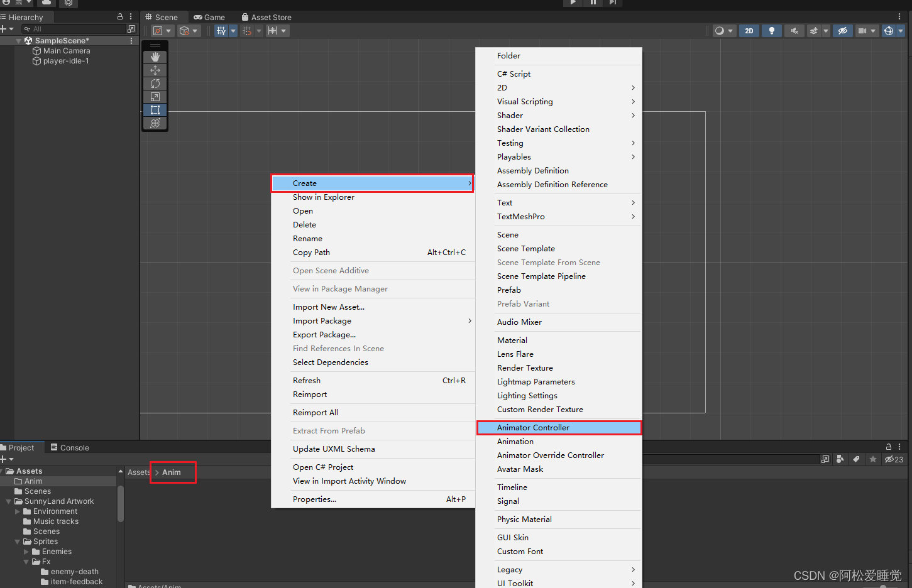Viewport: 912px width, 588px height.
Task: Toggle scene hidden objects visibility
Action: pyautogui.click(x=843, y=31)
